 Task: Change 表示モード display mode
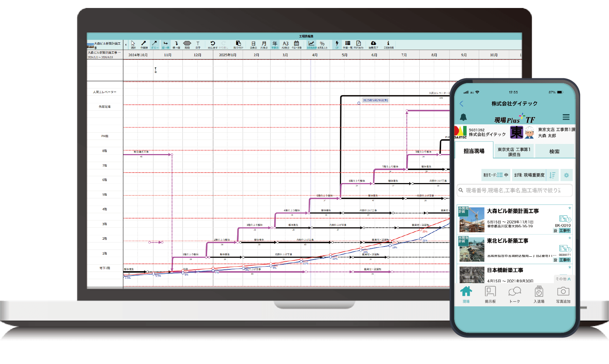[x=496, y=175]
